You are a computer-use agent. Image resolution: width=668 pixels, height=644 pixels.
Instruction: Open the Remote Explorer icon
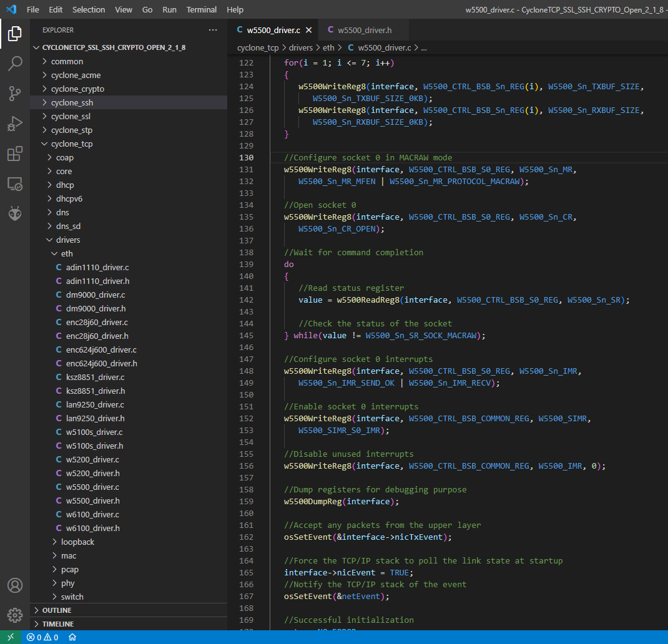(x=15, y=184)
